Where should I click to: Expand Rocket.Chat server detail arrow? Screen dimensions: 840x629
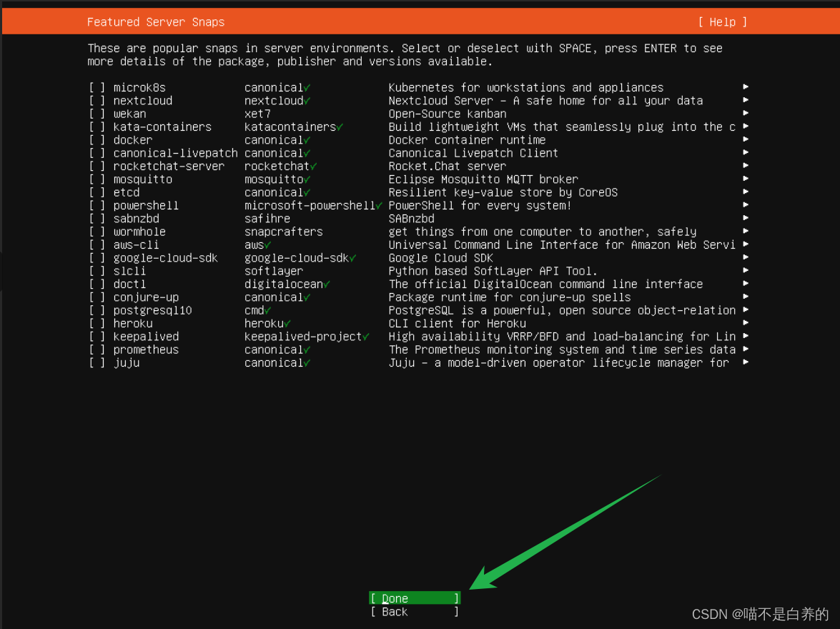pyautogui.click(x=746, y=166)
